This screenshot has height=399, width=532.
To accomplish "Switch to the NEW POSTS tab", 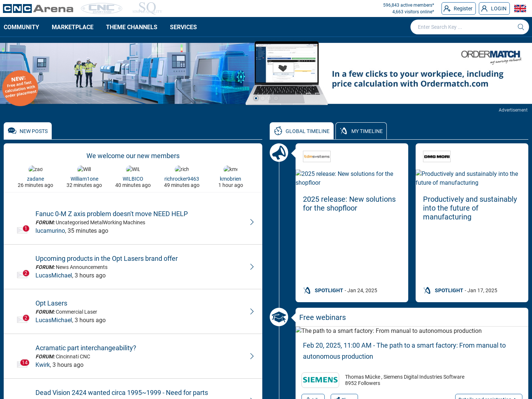I will tap(28, 131).
